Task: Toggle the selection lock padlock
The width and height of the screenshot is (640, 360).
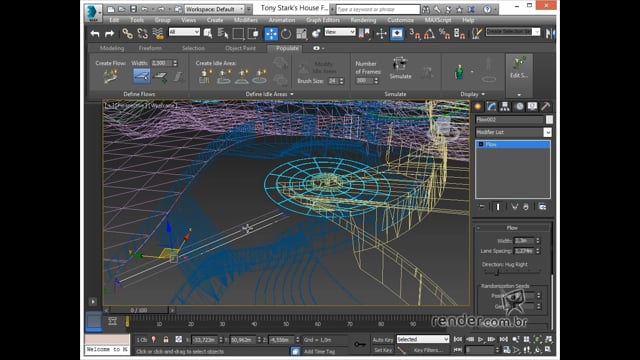Action: click(166, 340)
